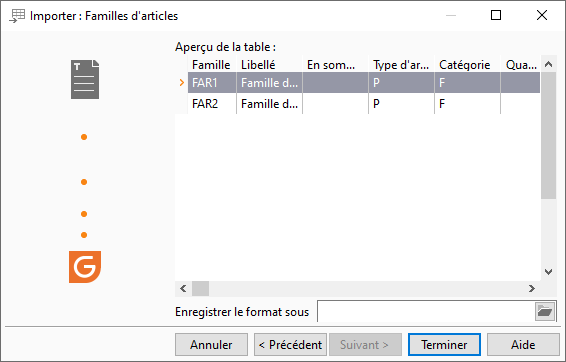Click the orange G application logo

85,267
